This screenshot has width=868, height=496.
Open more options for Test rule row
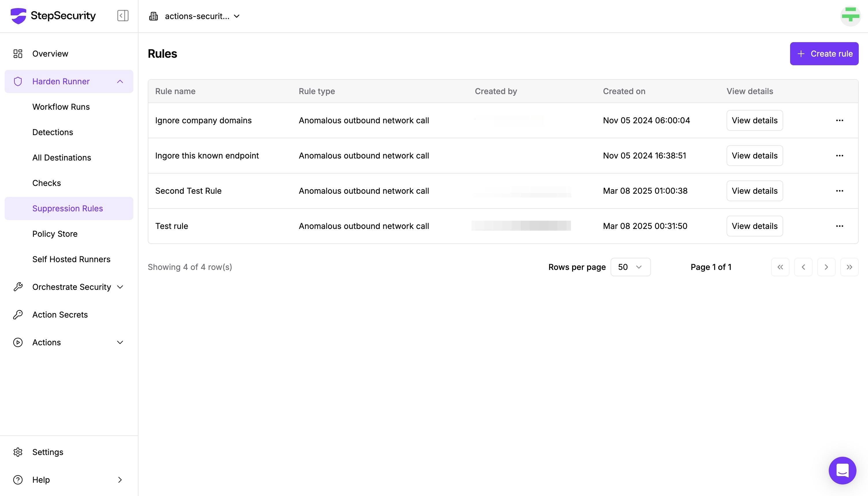pyautogui.click(x=839, y=226)
